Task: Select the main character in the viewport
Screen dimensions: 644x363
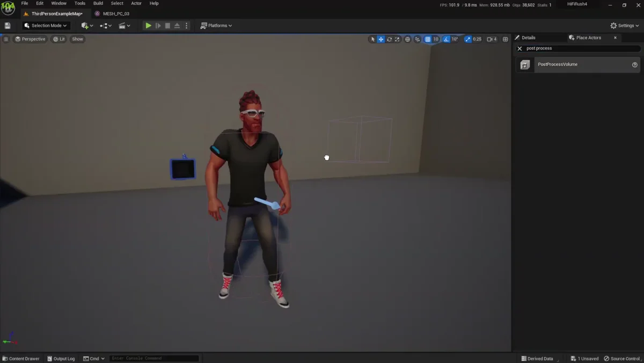Action: 250,199
